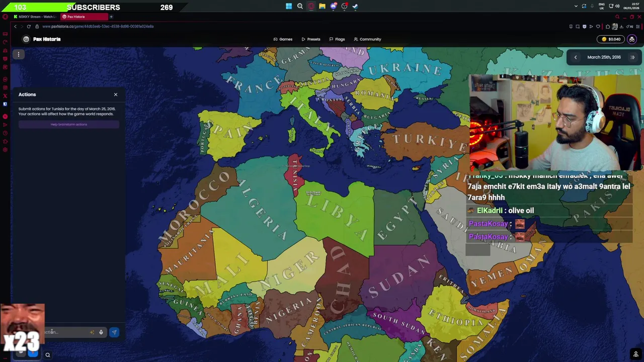Open the $0.040 coin balance
The height and width of the screenshot is (362, 644).
click(x=611, y=39)
